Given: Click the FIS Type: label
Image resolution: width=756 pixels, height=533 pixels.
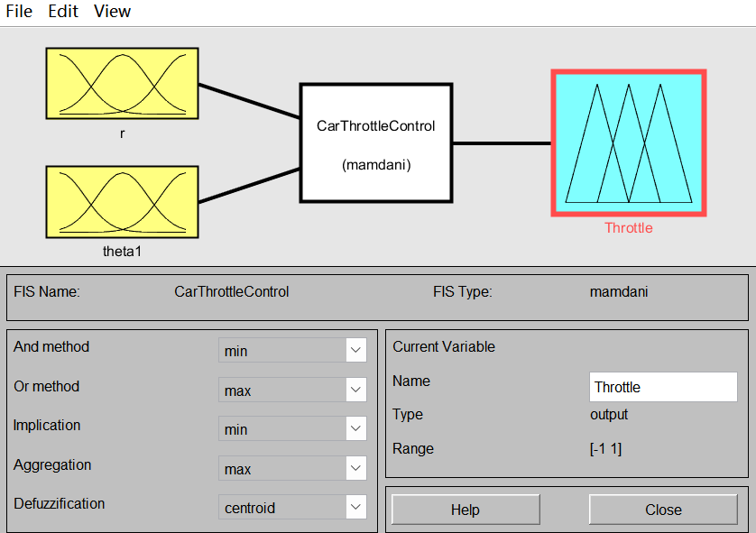Looking at the screenshot, I should tap(463, 291).
